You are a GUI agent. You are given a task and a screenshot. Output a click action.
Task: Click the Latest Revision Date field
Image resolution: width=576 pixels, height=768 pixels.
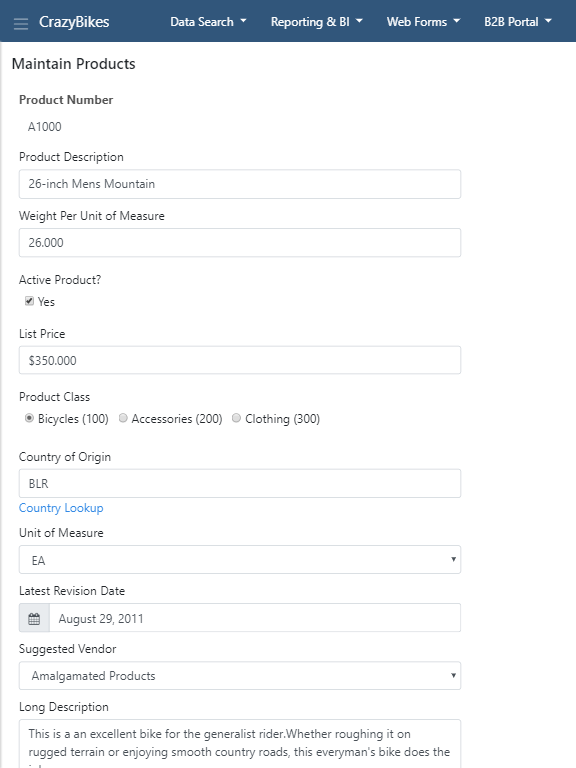255,618
